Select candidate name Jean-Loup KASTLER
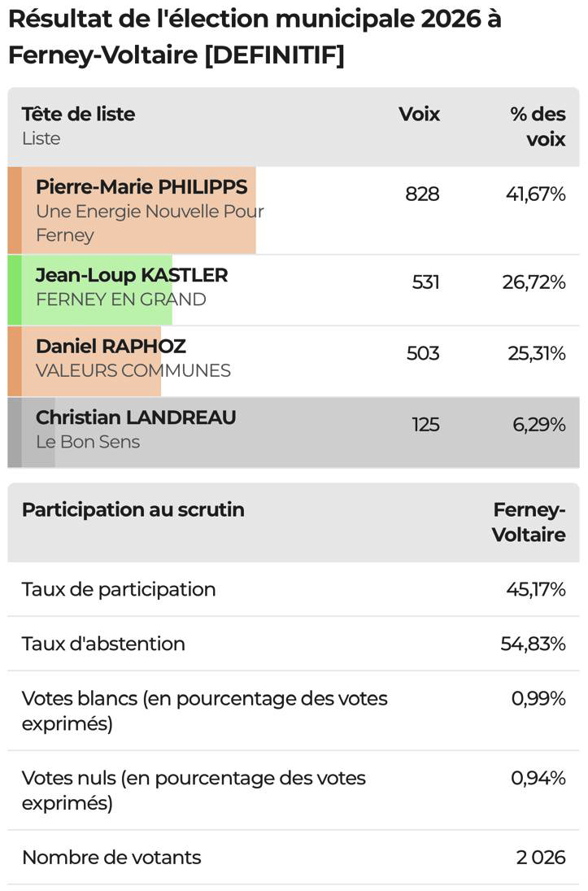 pos(132,275)
